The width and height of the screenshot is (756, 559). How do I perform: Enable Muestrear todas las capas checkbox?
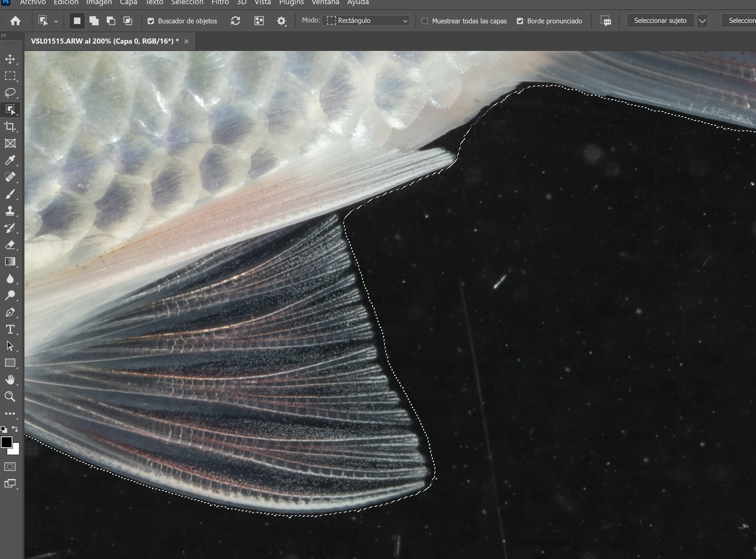[425, 21]
